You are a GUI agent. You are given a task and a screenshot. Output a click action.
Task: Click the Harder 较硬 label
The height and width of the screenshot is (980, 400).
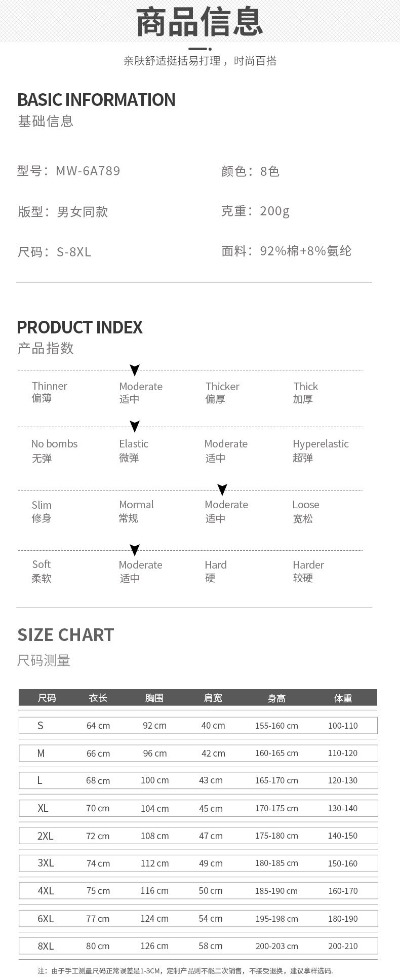coord(308,571)
